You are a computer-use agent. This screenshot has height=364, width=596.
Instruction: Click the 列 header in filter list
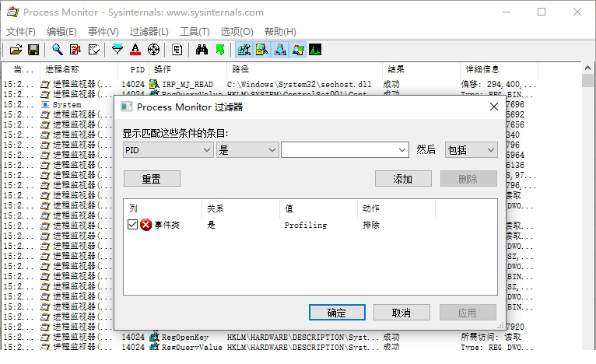163,208
